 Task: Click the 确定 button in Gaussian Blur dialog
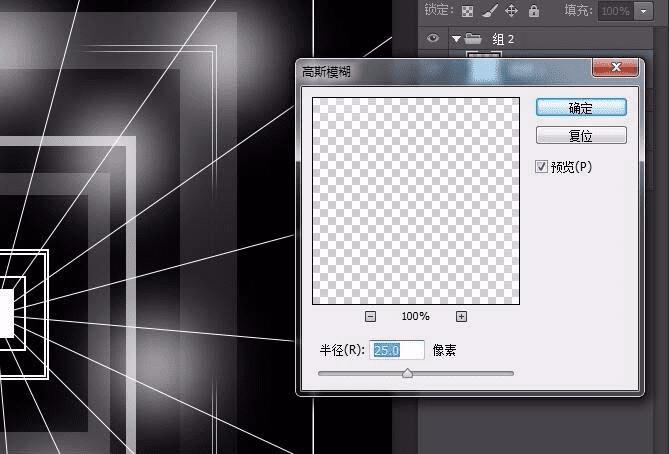tap(581, 108)
